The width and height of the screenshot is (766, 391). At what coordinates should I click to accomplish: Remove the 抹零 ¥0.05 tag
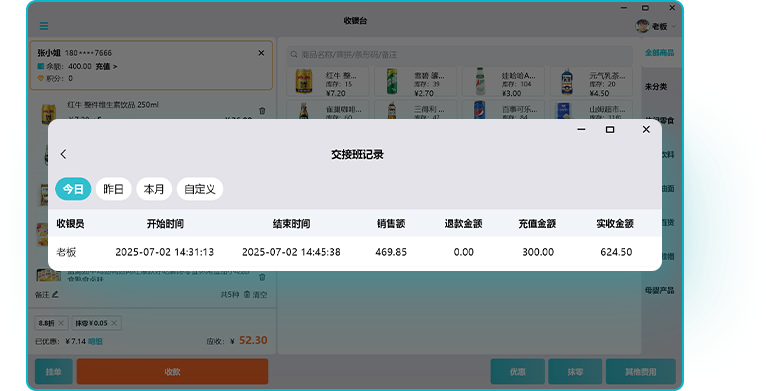[x=114, y=323]
